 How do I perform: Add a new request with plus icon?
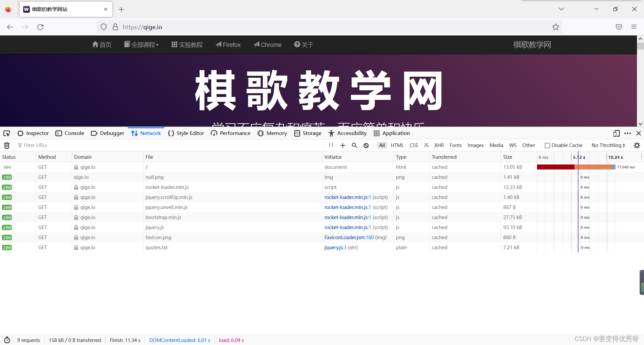(x=343, y=145)
